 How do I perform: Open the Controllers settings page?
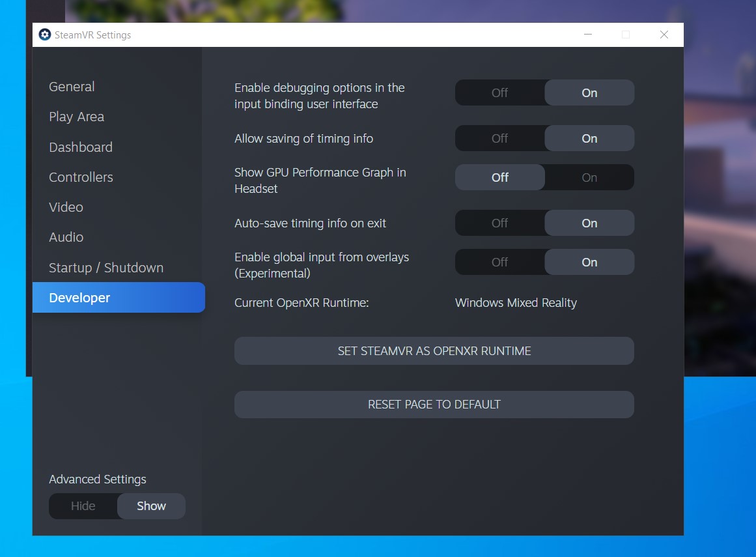click(81, 177)
